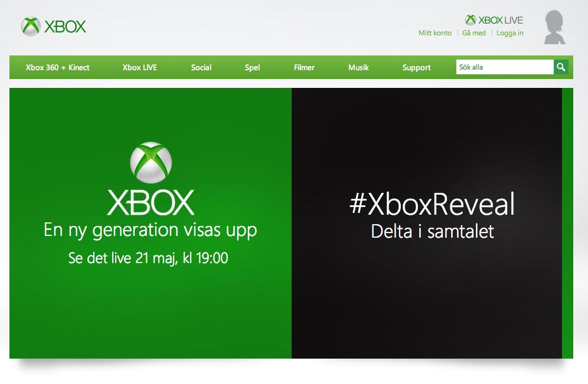Open the #XboxReveal black banner

click(x=427, y=224)
